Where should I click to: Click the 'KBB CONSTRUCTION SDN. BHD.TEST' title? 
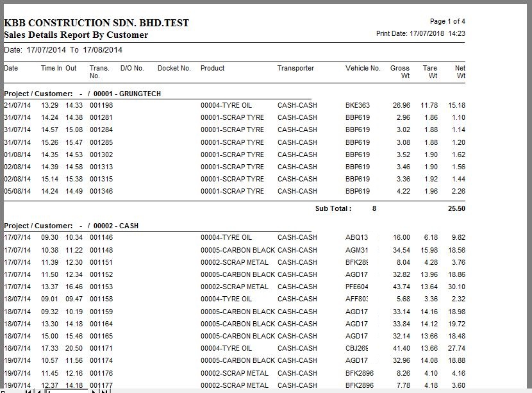[96, 23]
